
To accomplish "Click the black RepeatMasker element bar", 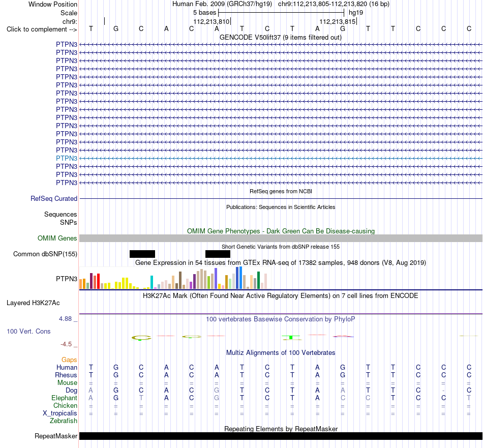I will pyautogui.click(x=281, y=436).
